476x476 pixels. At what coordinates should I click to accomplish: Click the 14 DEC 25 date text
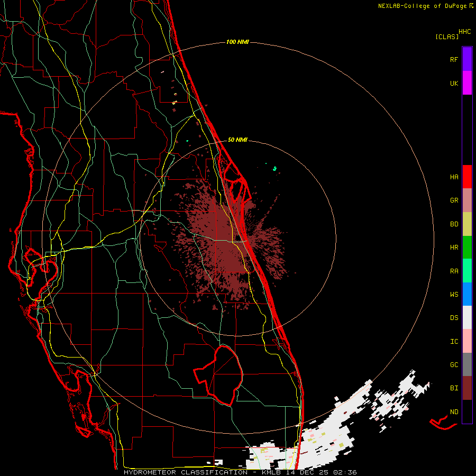(307, 472)
